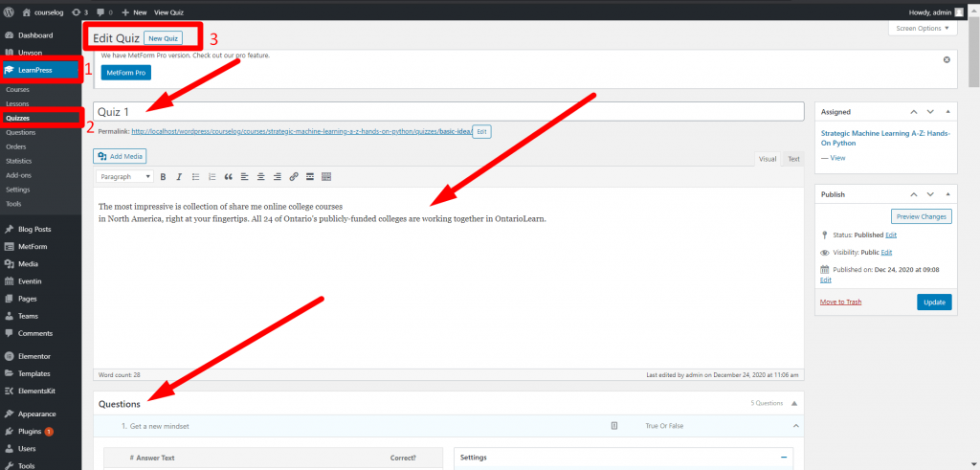Switch to the Text editor tab
This screenshot has width=980, height=470.
(793, 159)
